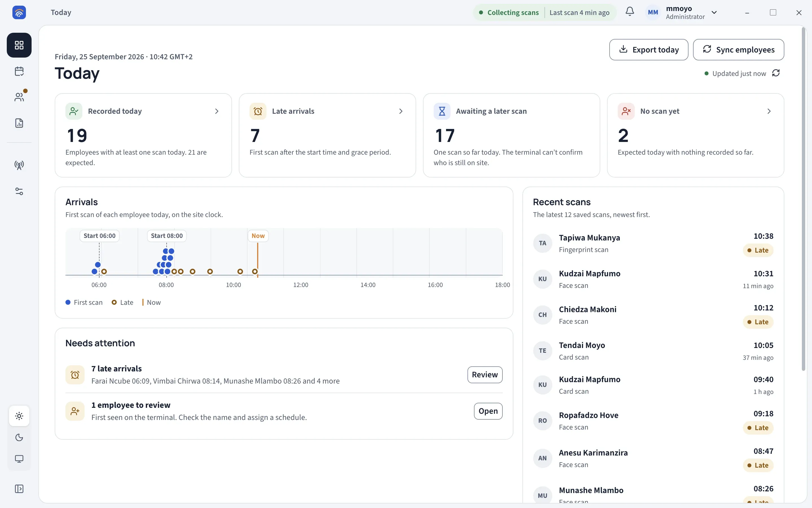Viewport: 812px width, 508px height.
Task: Open Recorded today card chevron
Action: pyautogui.click(x=217, y=111)
